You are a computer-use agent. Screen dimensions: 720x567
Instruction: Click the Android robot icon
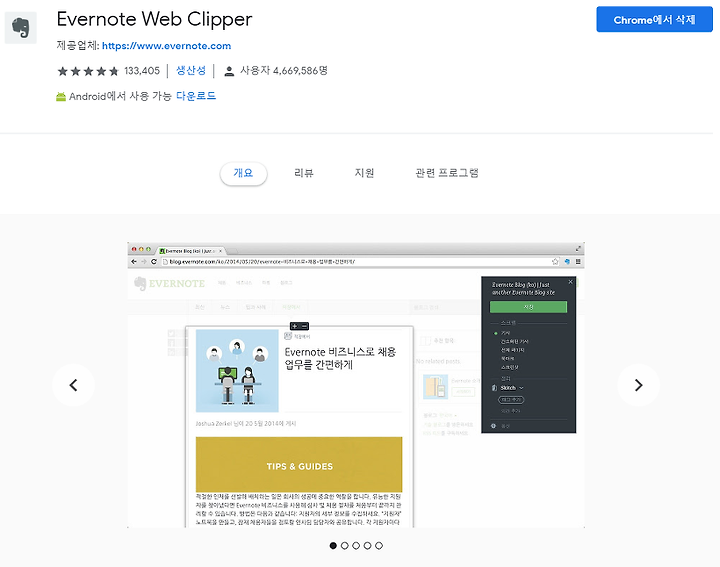[x=61, y=96]
